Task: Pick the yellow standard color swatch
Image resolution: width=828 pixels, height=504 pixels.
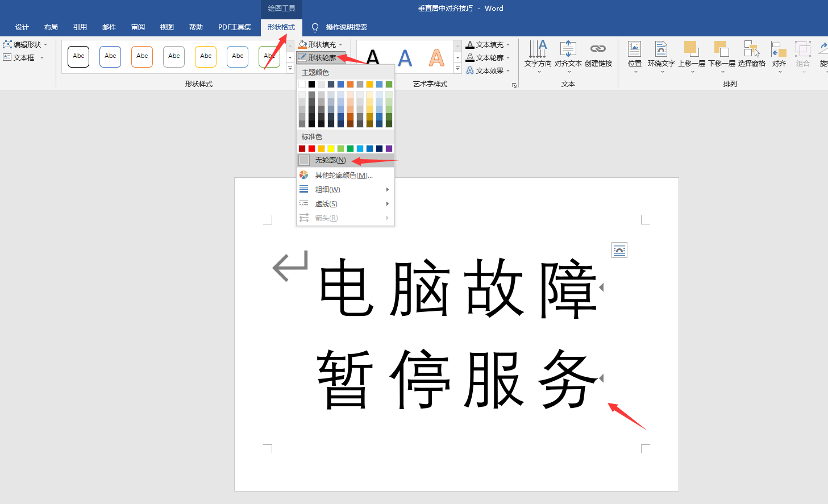Action: [x=331, y=148]
